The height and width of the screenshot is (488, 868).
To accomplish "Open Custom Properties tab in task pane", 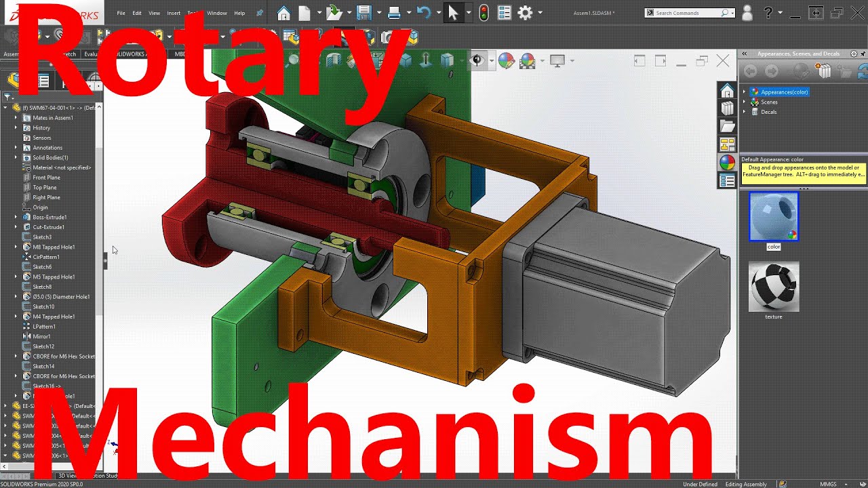I will [x=727, y=181].
